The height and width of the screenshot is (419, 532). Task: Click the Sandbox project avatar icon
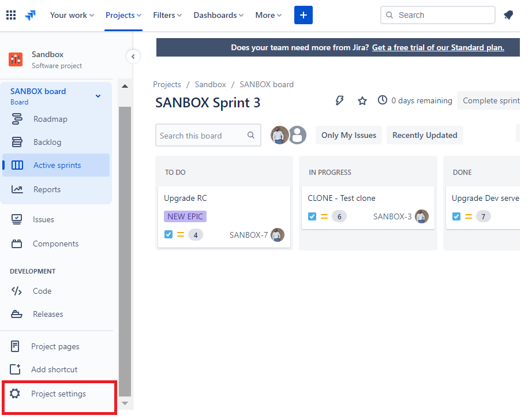(x=16, y=59)
